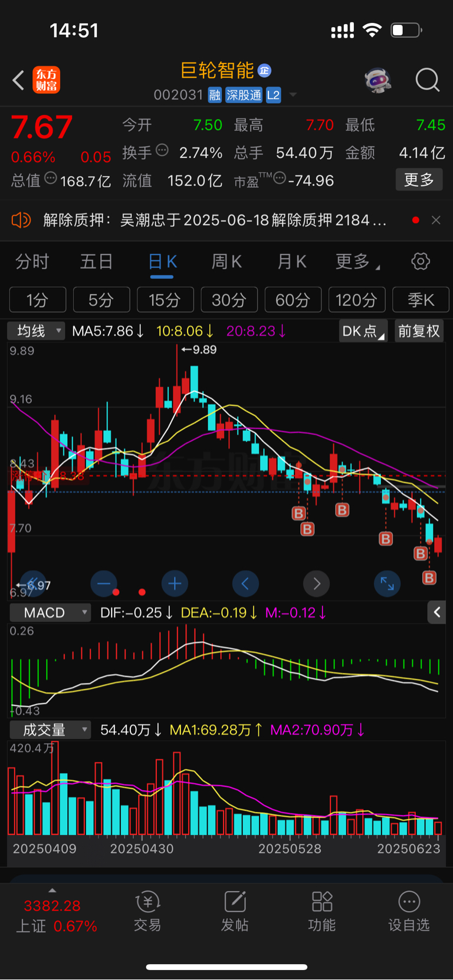
Task: Tap the diagonal-arrow circle icon above 6.97
Action: click(x=33, y=583)
